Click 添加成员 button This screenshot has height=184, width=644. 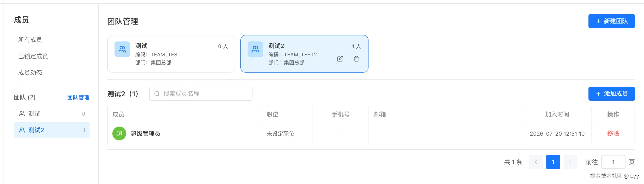(x=611, y=94)
